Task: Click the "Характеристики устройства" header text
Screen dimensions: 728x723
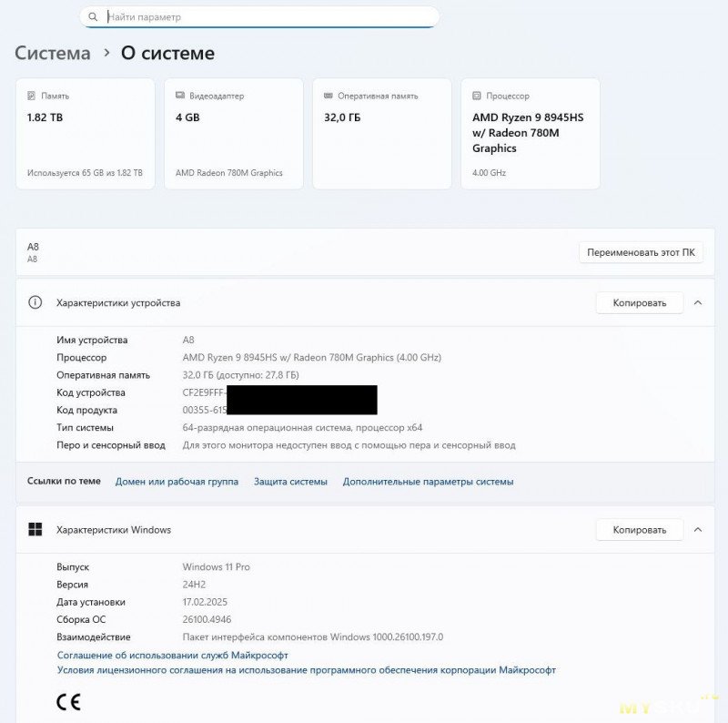Action: (x=118, y=303)
